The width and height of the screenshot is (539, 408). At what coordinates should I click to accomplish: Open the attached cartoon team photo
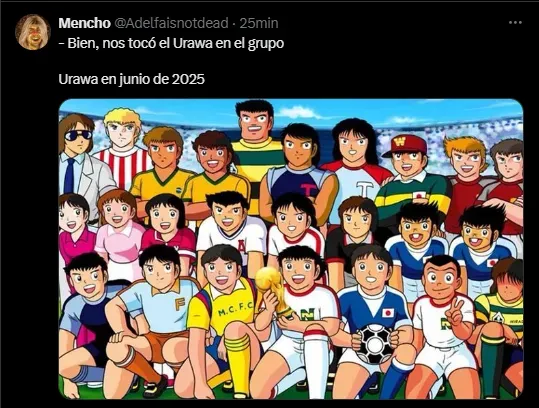[291, 249]
